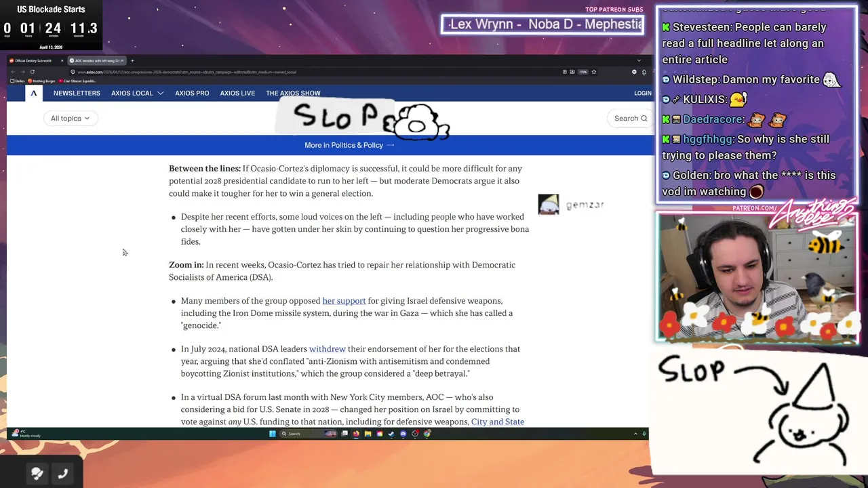Viewport: 868px width, 488px height.
Task: Bookmark this page with the star icon
Action: pos(593,72)
